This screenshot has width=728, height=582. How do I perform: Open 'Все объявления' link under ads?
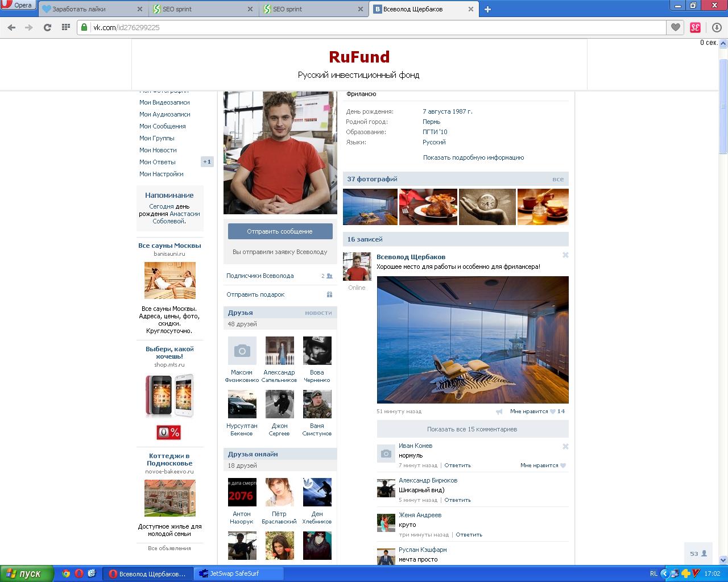pyautogui.click(x=169, y=548)
